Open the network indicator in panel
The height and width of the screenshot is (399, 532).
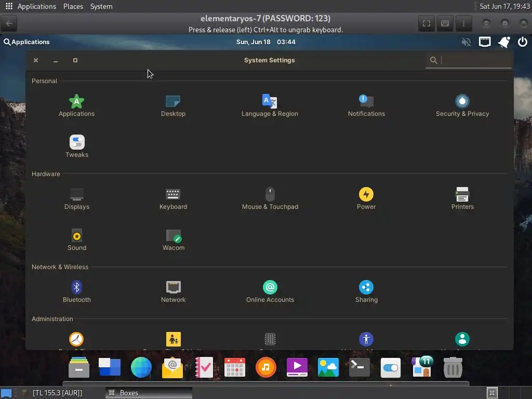pyautogui.click(x=485, y=42)
